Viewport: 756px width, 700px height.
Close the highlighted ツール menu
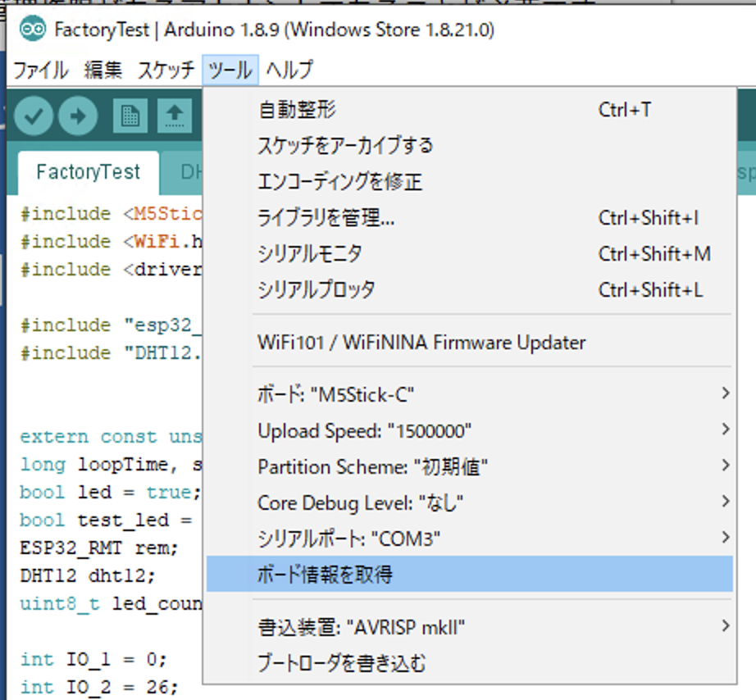230,70
